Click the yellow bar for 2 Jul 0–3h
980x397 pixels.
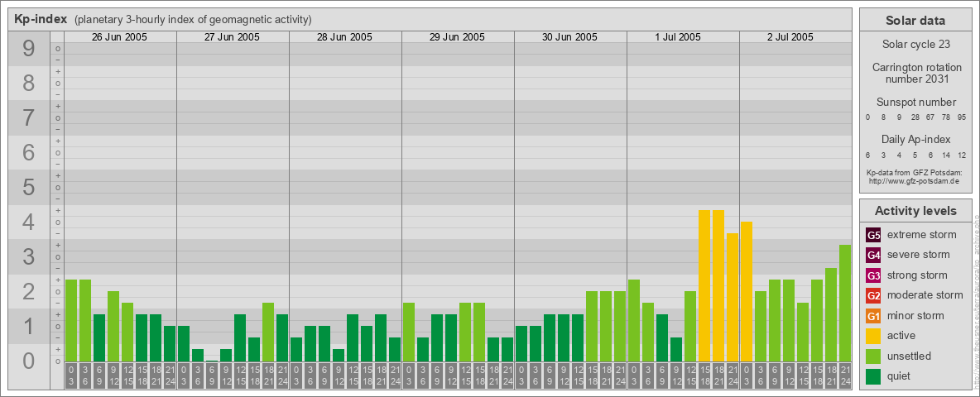(747, 291)
